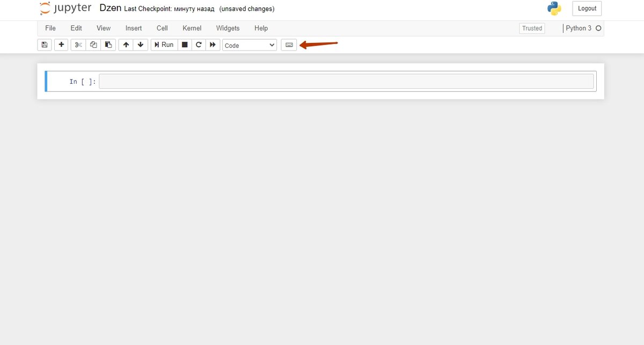644x345 pixels.
Task: Open the View menu
Action: tap(104, 28)
